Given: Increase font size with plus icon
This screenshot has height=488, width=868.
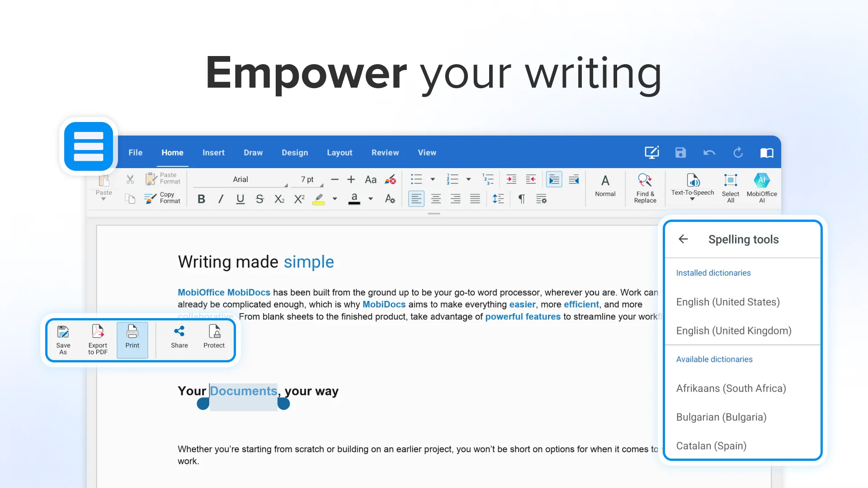Looking at the screenshot, I should tap(351, 179).
